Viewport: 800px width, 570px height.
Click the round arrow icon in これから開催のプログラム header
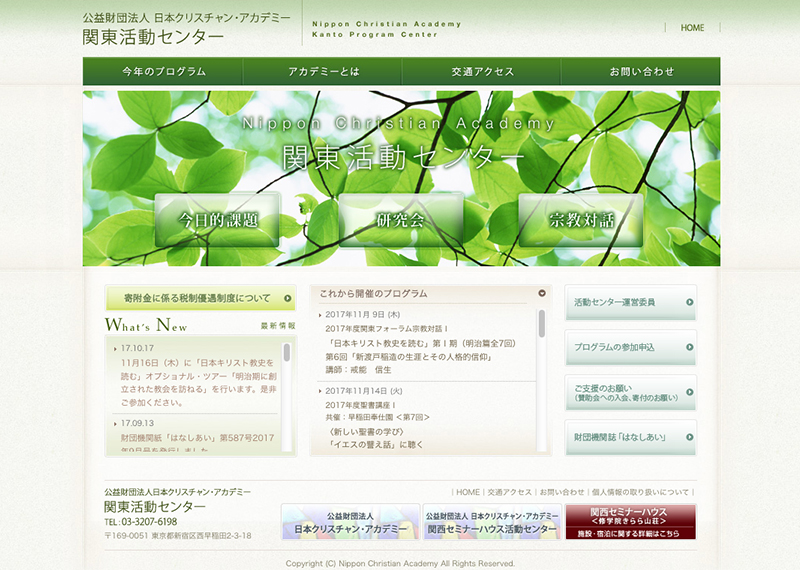[542, 294]
